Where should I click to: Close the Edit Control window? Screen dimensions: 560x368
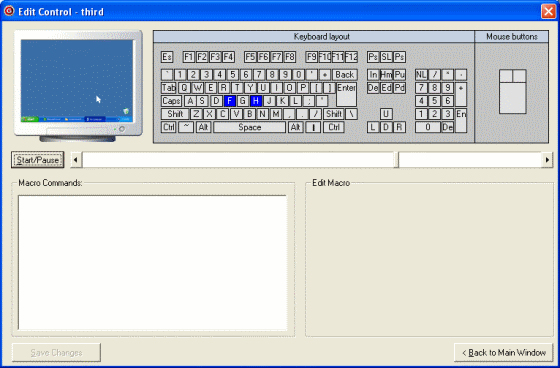548,11
